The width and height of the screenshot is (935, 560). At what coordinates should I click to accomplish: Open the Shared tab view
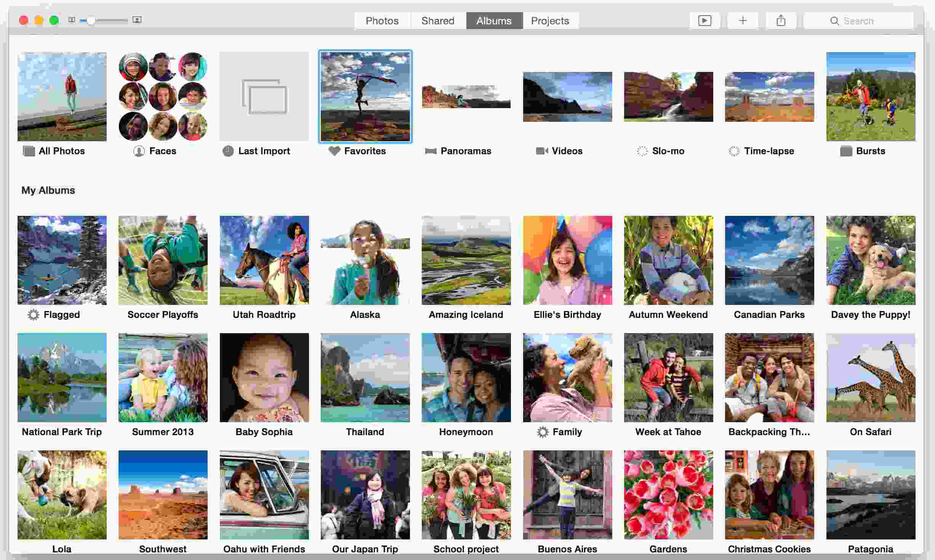pos(437,21)
